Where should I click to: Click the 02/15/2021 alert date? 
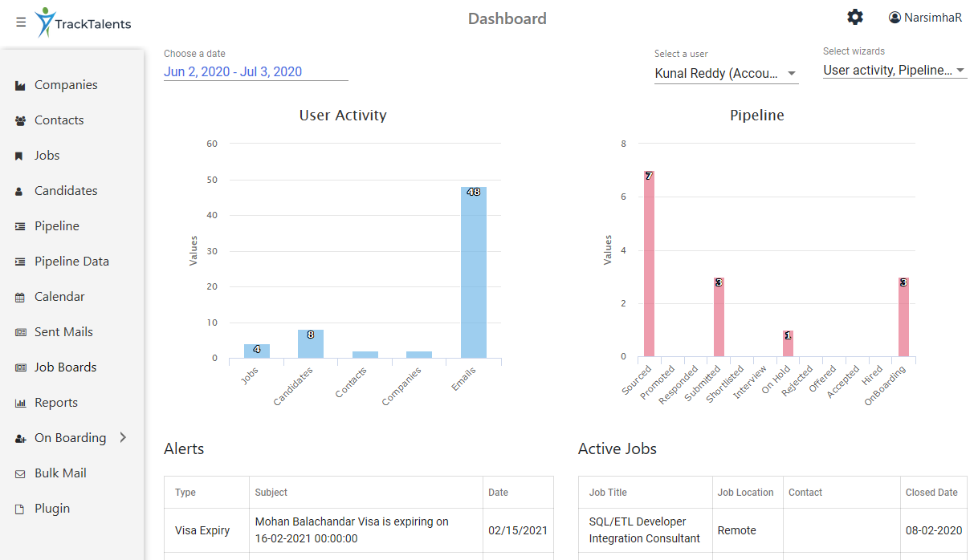518,530
